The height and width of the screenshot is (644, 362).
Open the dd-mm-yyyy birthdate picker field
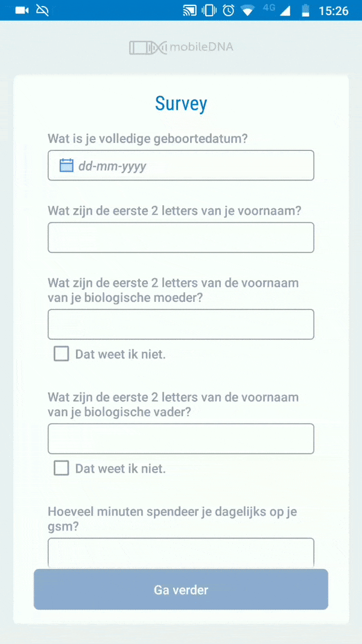(x=181, y=165)
